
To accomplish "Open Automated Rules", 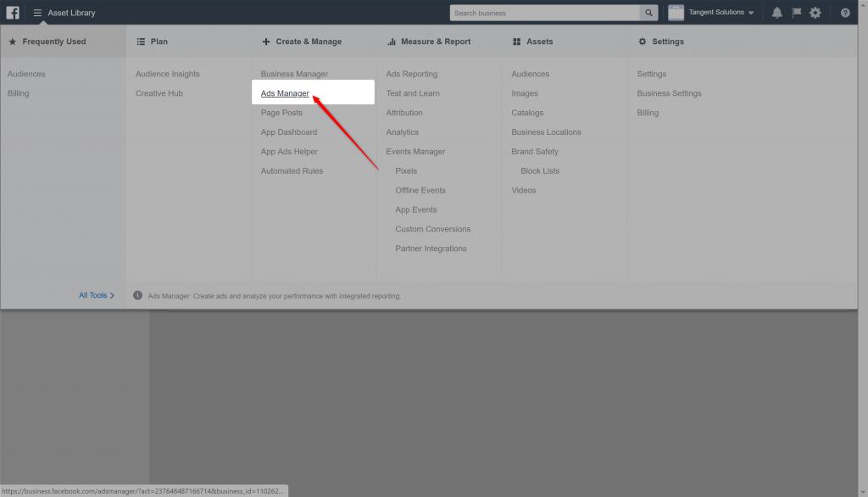I will [x=292, y=170].
